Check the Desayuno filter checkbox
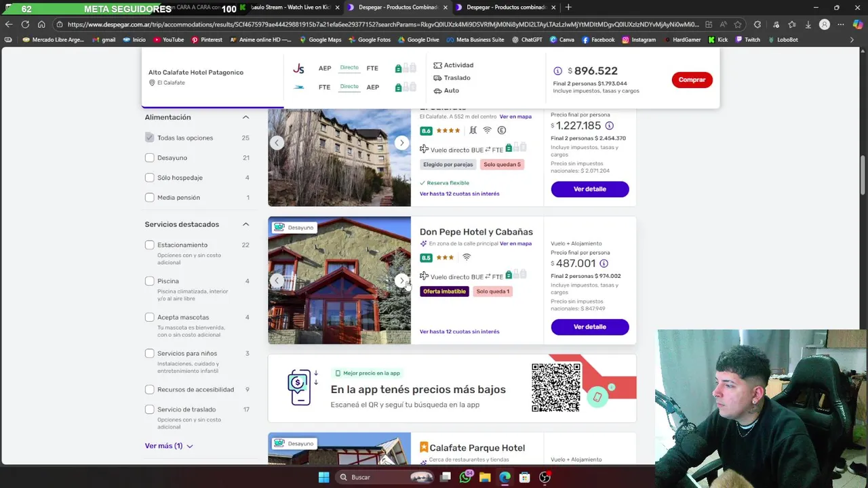This screenshot has height=488, width=868. (149, 158)
